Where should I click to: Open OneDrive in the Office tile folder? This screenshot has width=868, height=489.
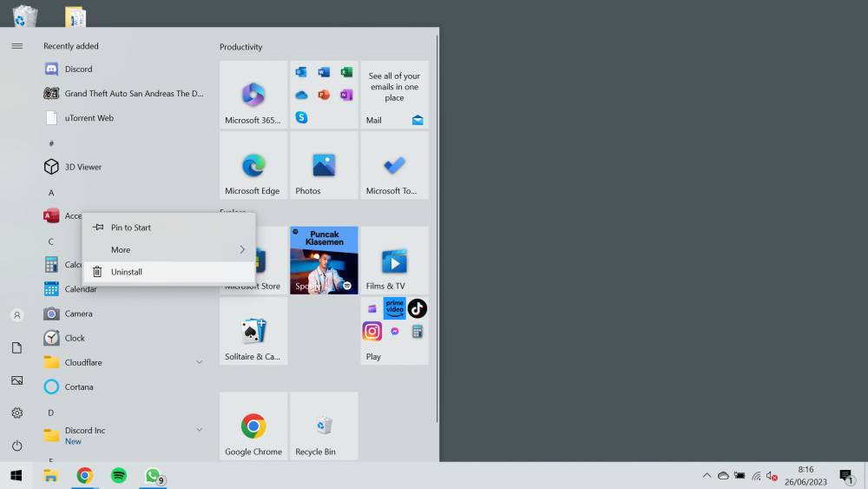[301, 96]
